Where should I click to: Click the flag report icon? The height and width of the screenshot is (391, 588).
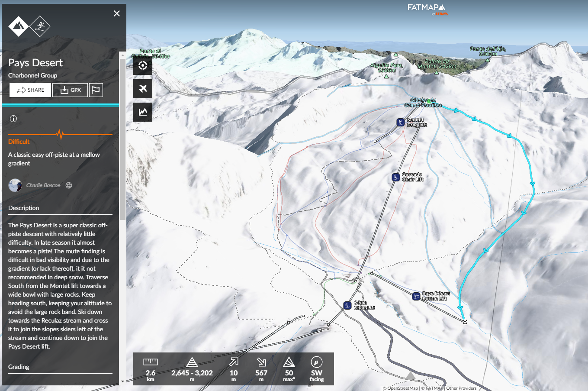(96, 90)
